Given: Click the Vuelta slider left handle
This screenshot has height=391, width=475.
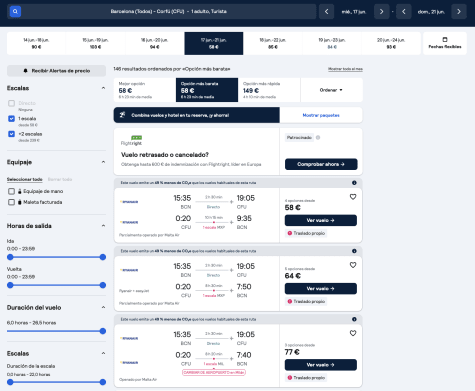Looking at the screenshot, I should click(x=10, y=285).
